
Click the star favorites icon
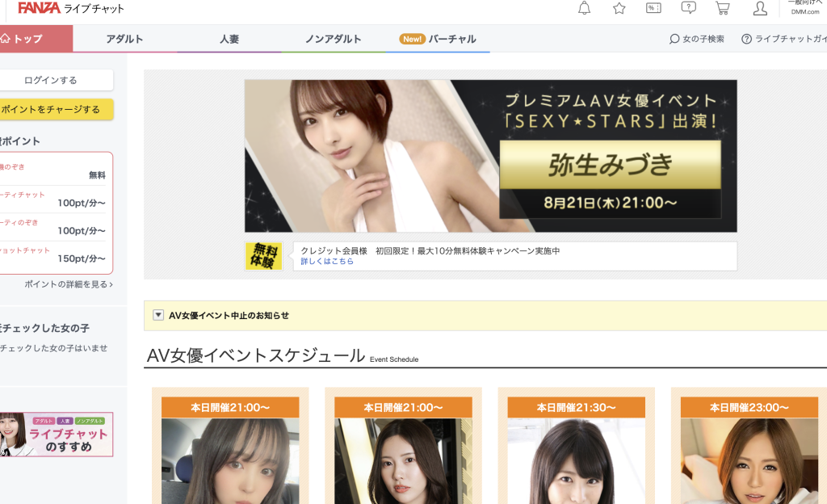click(619, 8)
